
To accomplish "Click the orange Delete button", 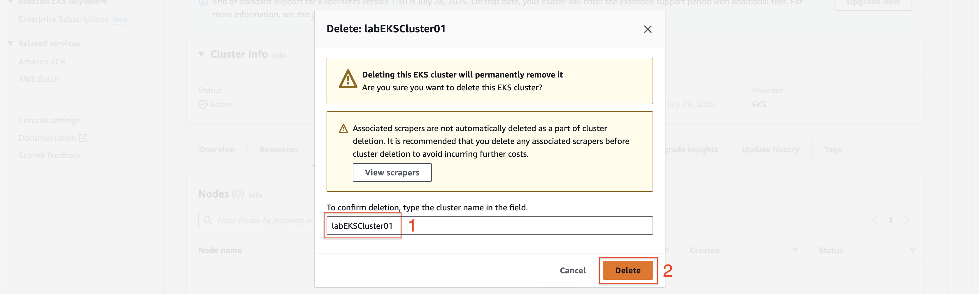I will click(x=628, y=270).
